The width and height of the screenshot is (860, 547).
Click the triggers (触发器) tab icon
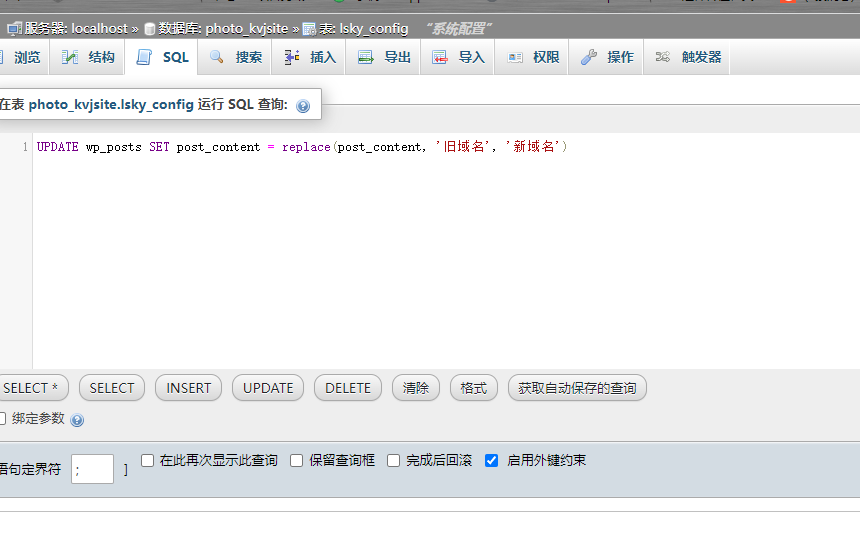click(663, 57)
